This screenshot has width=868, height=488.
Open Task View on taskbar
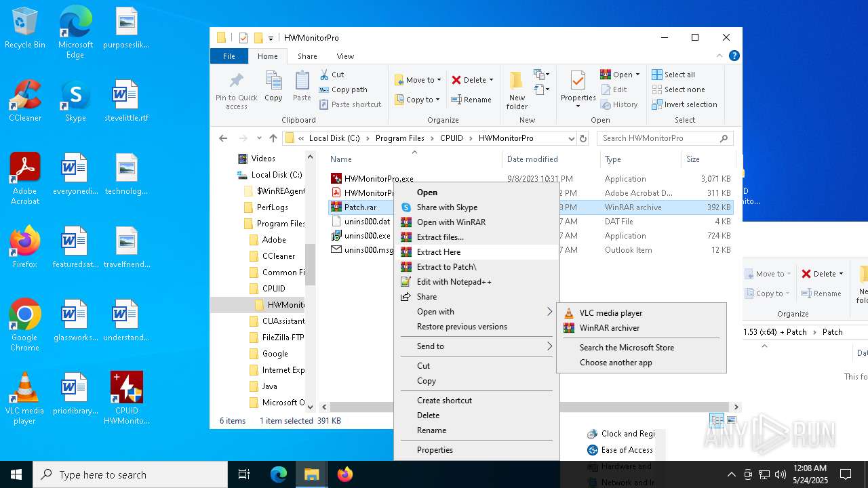(244, 474)
